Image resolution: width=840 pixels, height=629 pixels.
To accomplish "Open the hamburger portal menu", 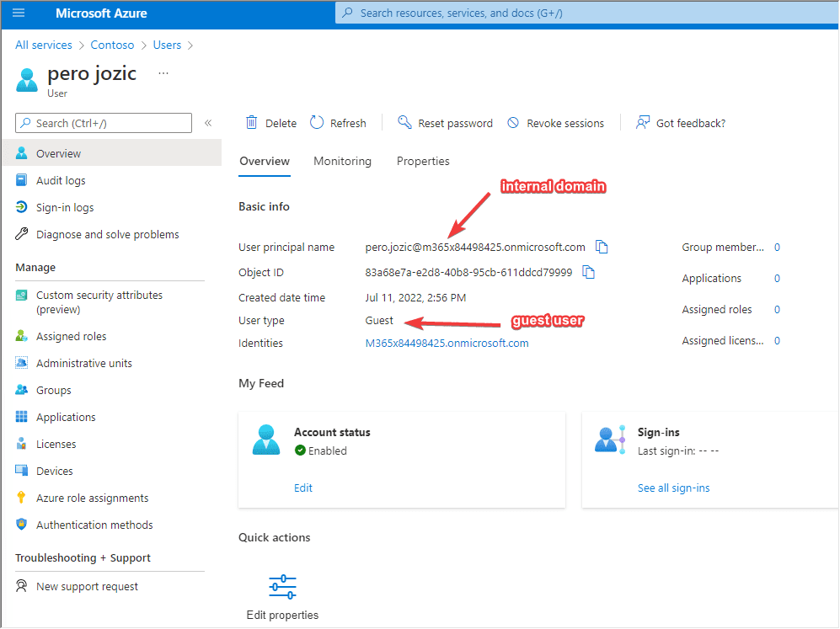I will coord(19,13).
